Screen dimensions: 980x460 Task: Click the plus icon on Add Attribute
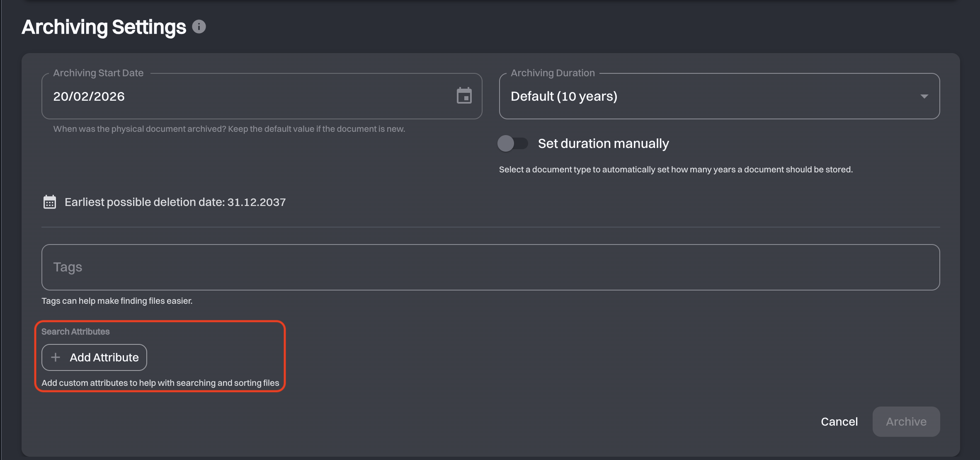click(56, 357)
